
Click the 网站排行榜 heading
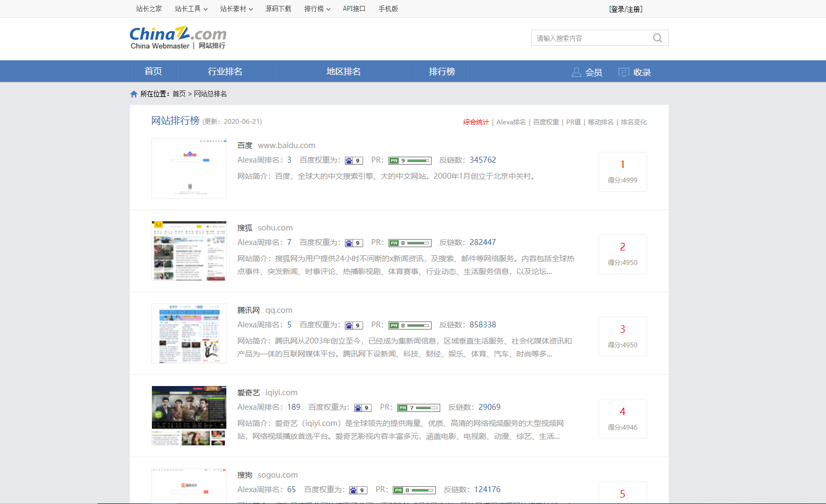coord(175,121)
